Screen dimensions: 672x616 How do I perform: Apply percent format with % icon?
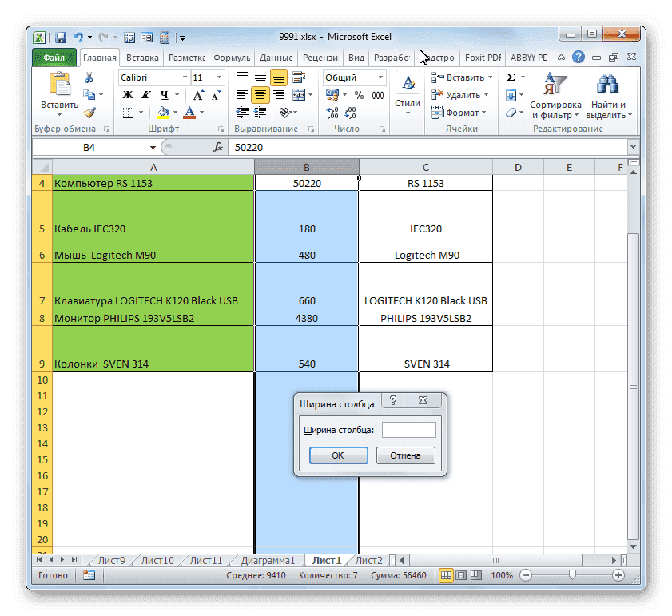click(359, 94)
